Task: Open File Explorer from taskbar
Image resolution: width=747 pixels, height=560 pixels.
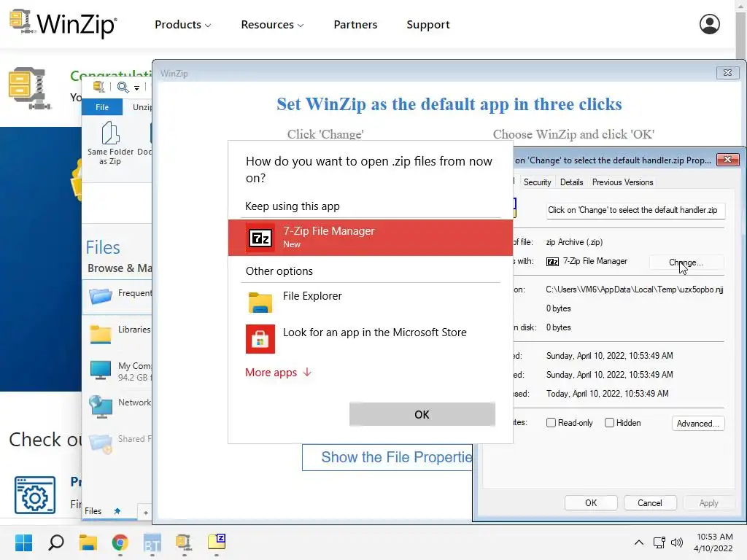Action: (x=88, y=542)
